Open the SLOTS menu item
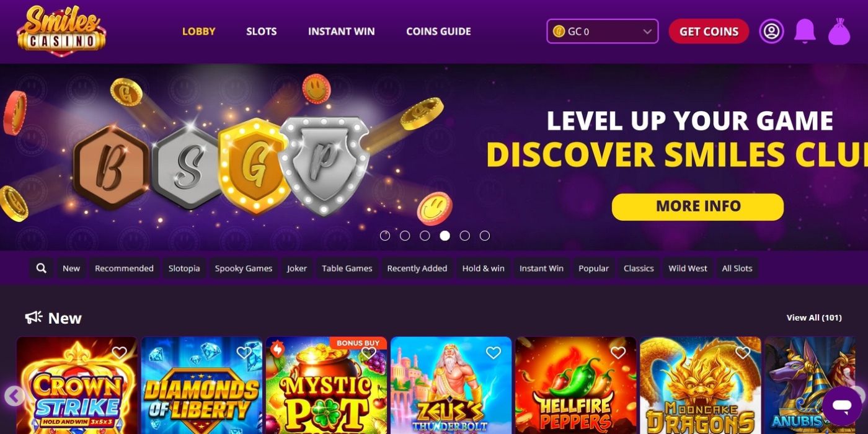Screen dimensions: 868x434 pyautogui.click(x=262, y=31)
